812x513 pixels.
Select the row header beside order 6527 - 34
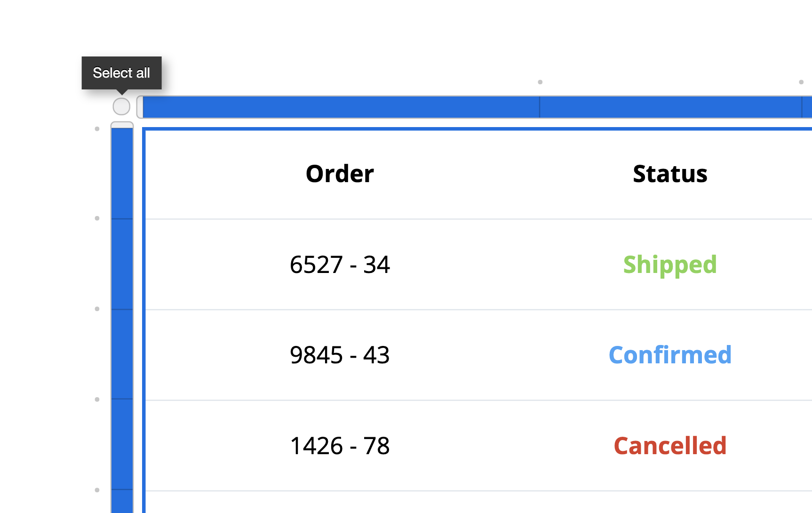pos(121,265)
